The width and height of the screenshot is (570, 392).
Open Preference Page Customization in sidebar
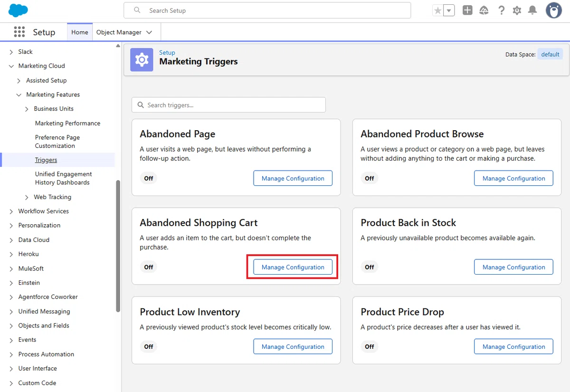pos(57,142)
